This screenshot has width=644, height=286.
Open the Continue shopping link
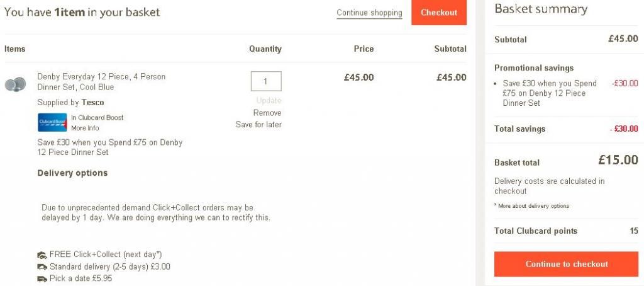tap(369, 13)
